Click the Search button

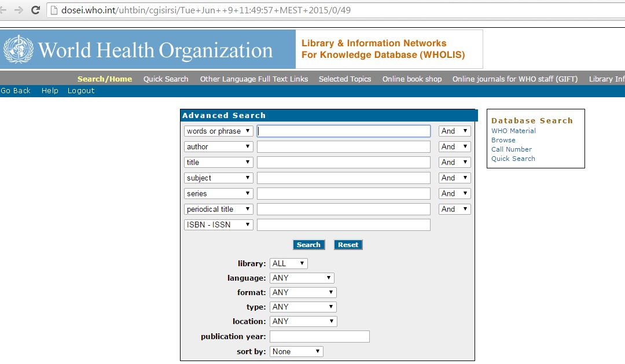(308, 245)
